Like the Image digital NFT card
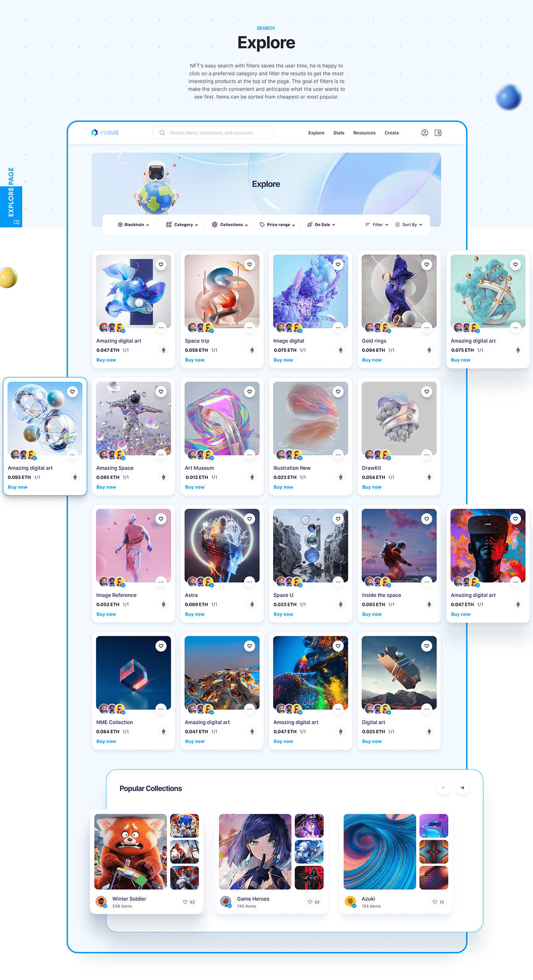 tap(338, 264)
